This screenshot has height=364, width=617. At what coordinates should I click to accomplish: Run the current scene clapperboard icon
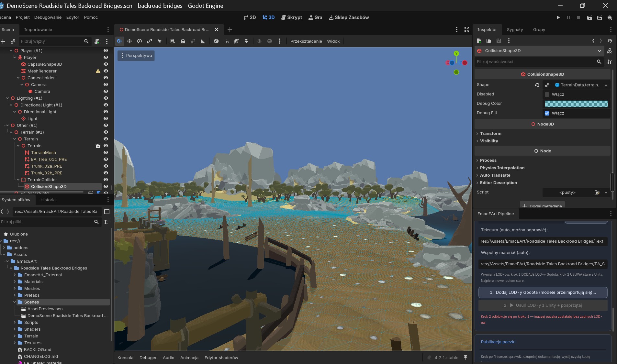pyautogui.click(x=589, y=17)
